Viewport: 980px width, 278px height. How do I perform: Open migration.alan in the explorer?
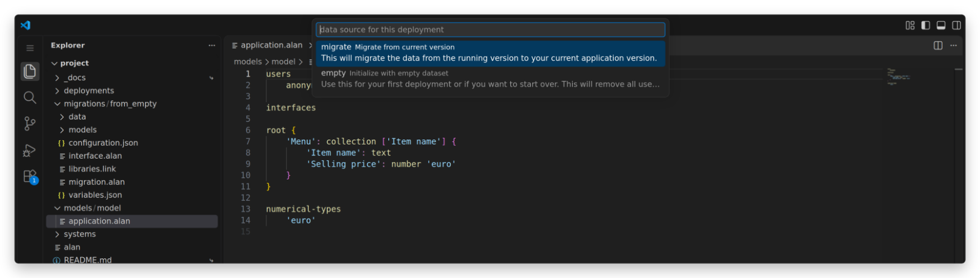tap(132, 182)
